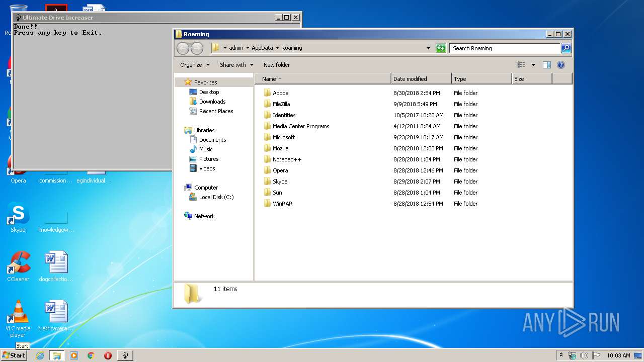Click the green Refresh button beside address bar
Viewport: 644px width, 362px height.
(x=441, y=48)
